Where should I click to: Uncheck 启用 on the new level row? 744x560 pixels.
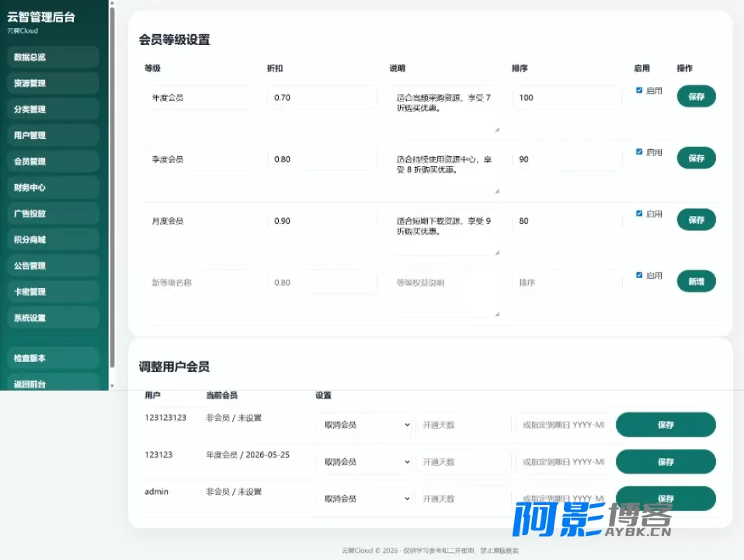click(x=639, y=275)
